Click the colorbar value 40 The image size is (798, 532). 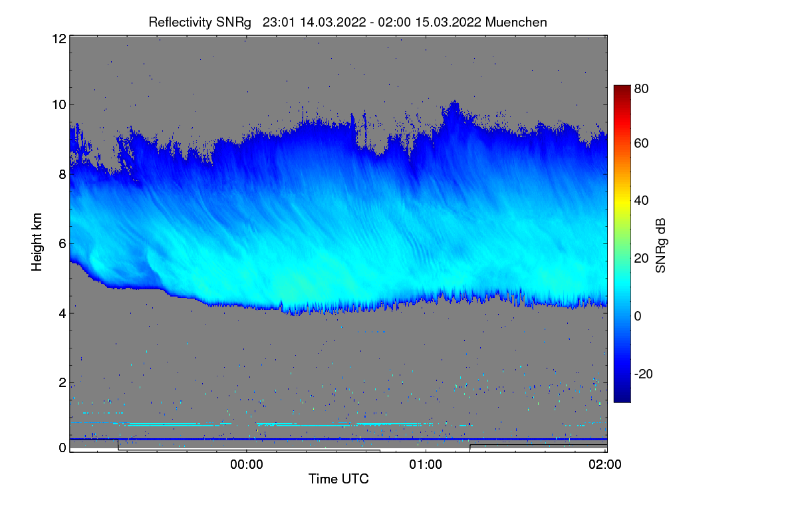(641, 200)
